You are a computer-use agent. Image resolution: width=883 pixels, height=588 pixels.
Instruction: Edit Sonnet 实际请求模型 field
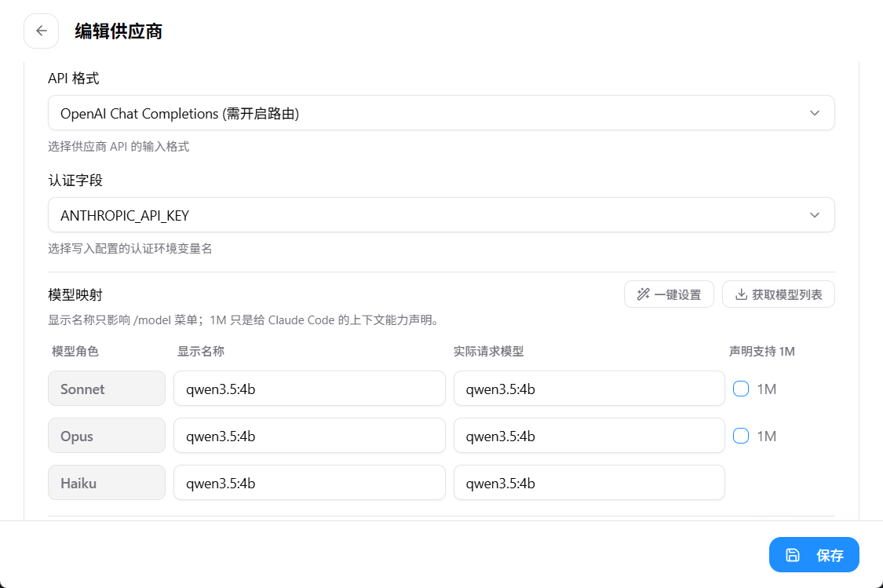tap(589, 389)
